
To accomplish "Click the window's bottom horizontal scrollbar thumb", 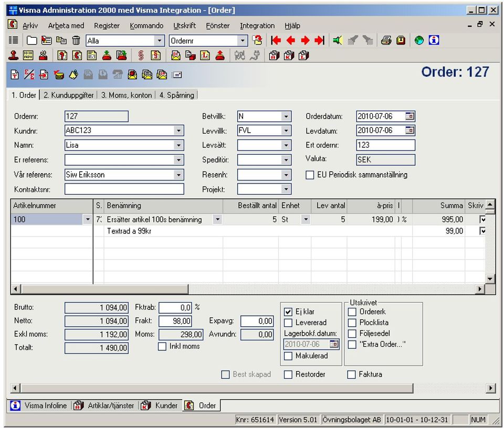I will click(x=217, y=388).
